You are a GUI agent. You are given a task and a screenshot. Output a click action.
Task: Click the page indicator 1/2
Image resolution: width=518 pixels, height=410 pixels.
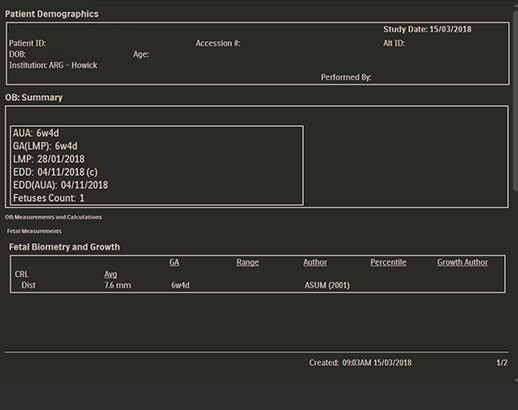502,363
